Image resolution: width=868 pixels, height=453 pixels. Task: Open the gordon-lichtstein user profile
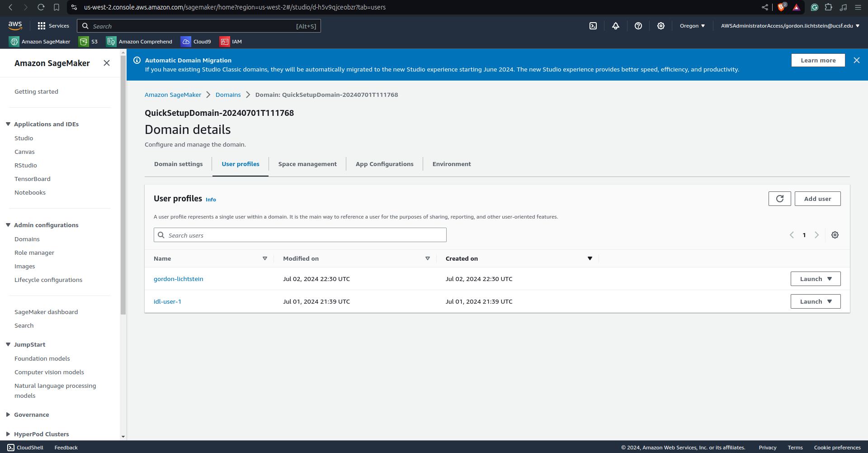click(x=179, y=279)
